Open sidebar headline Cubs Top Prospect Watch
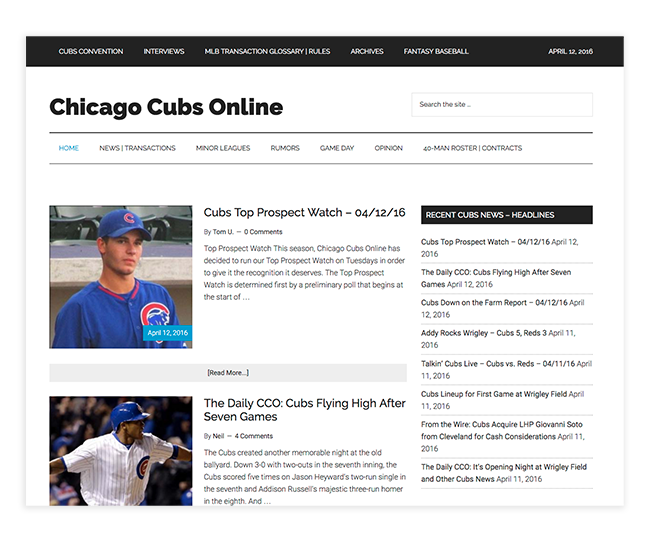Viewport: 650px width, 542px height. click(485, 242)
